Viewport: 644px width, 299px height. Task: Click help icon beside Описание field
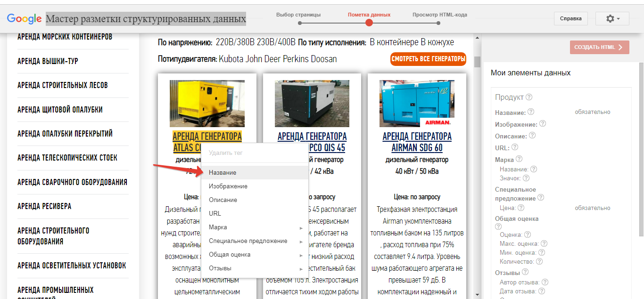click(x=533, y=136)
